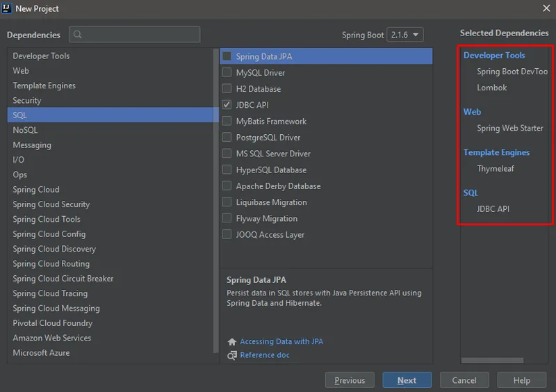Click the search magnifier icon
The height and width of the screenshot is (392, 556).
tap(77, 35)
